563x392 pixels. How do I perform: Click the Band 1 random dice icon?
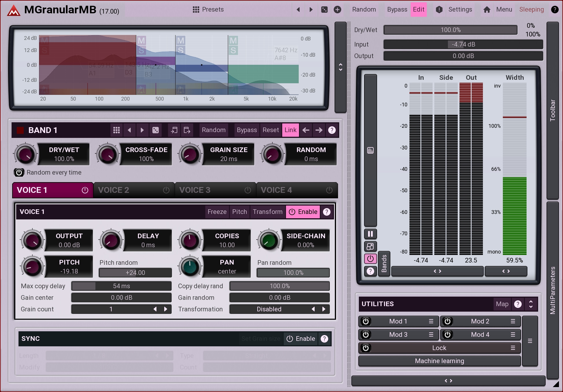click(156, 130)
